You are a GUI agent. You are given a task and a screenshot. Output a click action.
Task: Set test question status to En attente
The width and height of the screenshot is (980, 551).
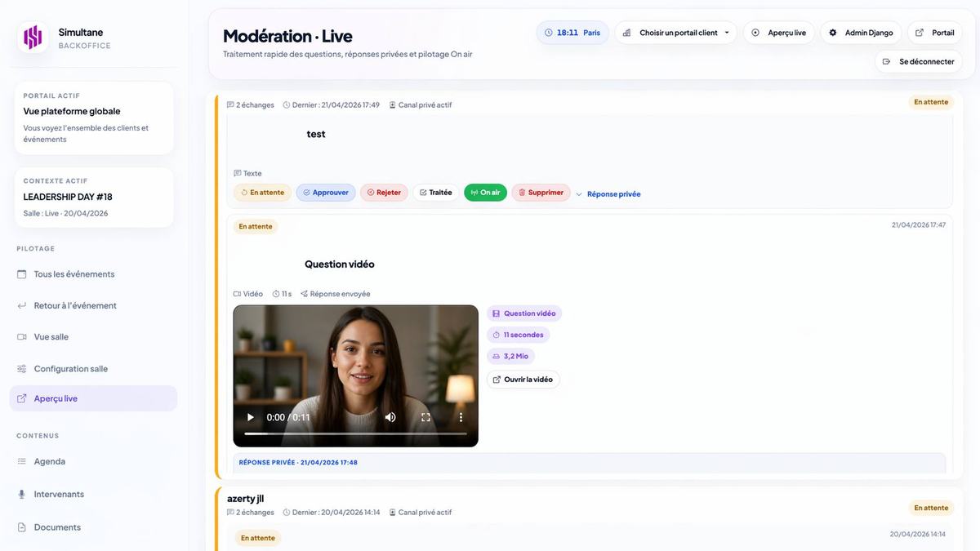pyautogui.click(x=262, y=193)
